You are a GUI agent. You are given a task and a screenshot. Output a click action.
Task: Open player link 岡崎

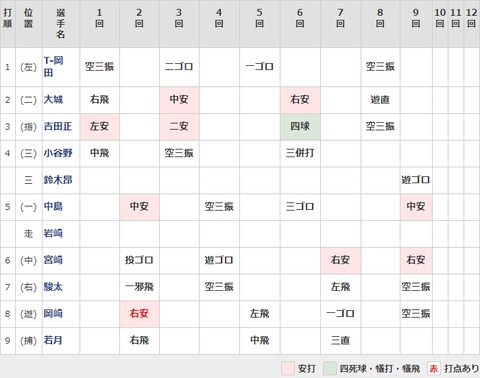(53, 313)
